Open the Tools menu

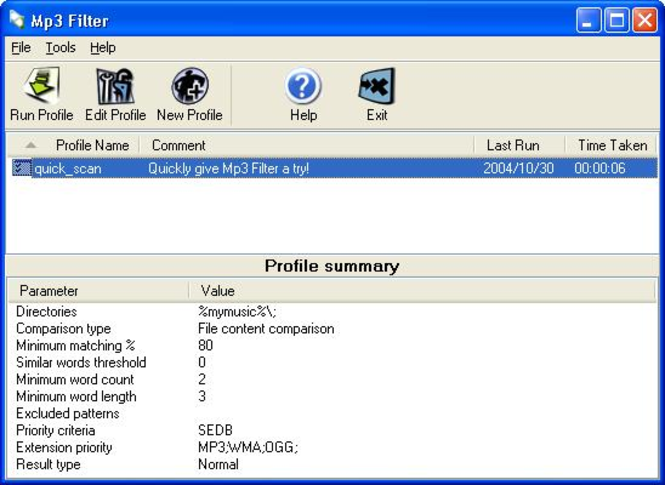[x=61, y=47]
